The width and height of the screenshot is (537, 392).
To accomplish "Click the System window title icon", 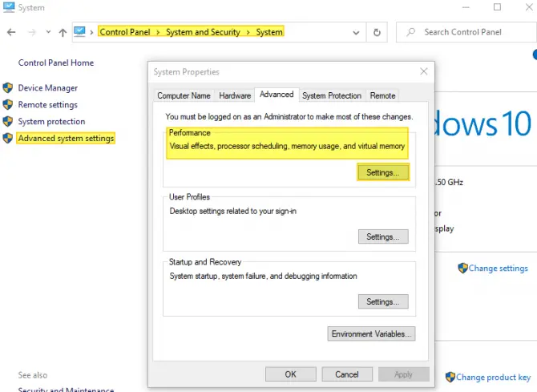I will coord(9,7).
